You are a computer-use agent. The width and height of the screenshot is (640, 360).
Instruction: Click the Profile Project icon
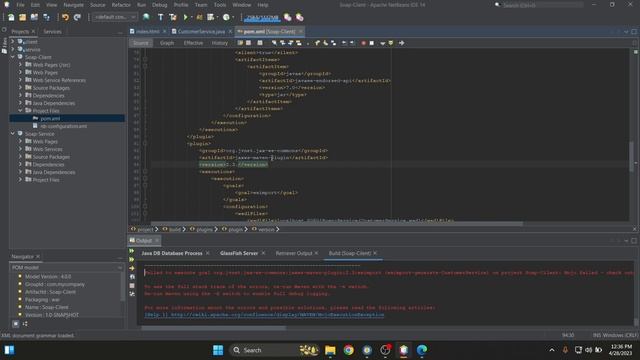(227, 17)
